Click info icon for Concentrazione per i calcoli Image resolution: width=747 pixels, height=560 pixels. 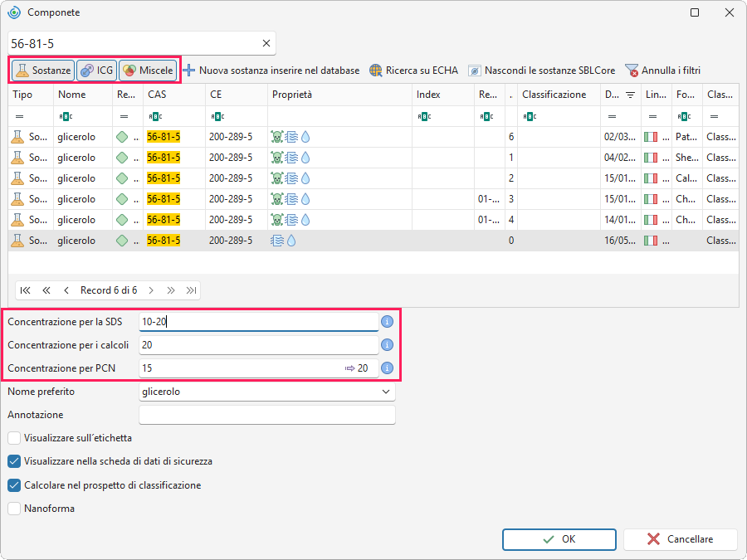388,345
